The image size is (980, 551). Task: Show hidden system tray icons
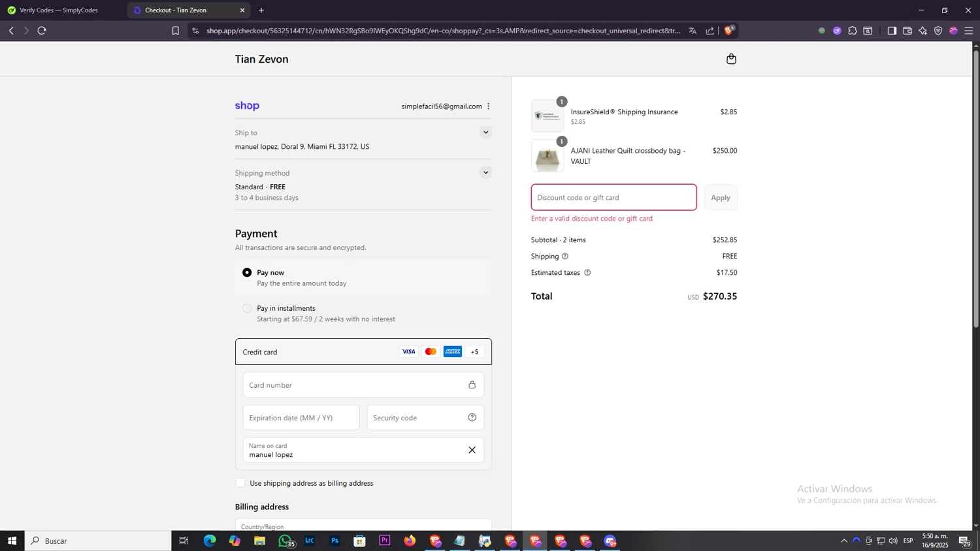(x=843, y=541)
